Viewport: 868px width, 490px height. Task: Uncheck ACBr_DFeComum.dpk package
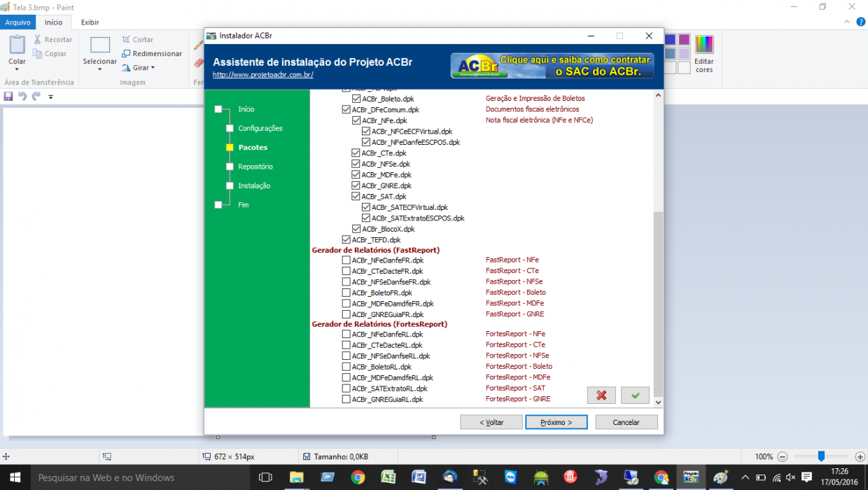point(346,110)
